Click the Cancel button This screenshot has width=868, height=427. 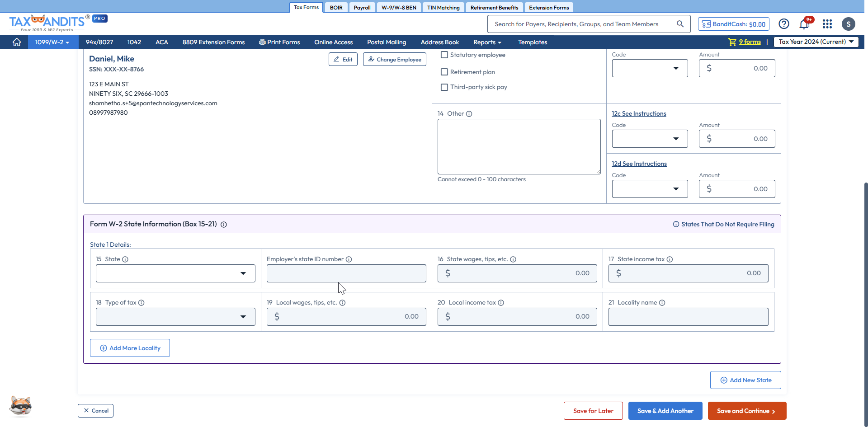tap(95, 411)
